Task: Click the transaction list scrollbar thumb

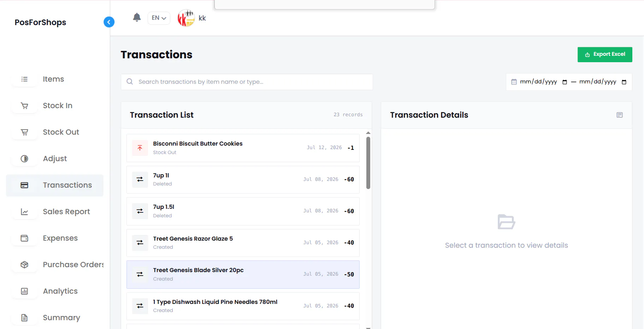Action: pyautogui.click(x=368, y=163)
